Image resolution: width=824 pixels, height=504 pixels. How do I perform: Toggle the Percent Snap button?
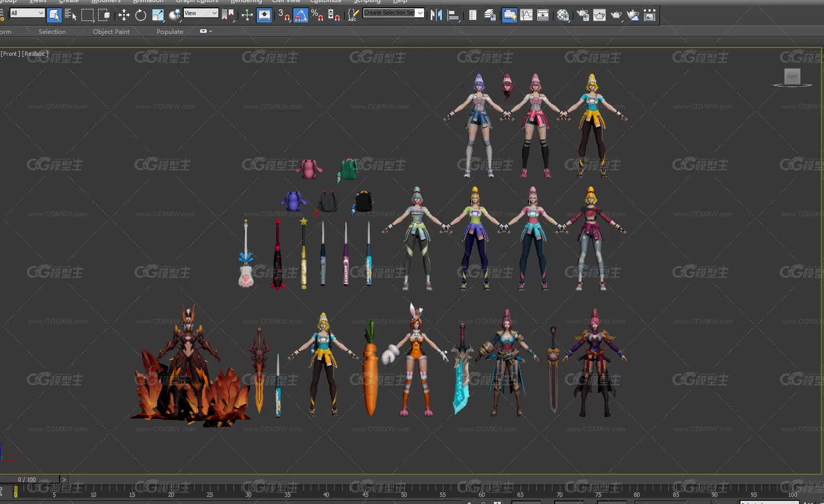tap(317, 15)
